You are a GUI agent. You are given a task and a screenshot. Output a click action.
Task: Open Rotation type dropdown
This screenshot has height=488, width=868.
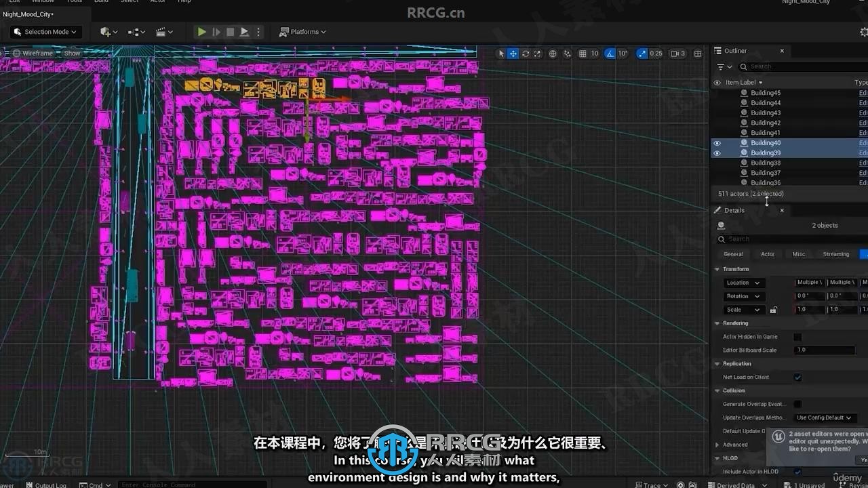click(x=743, y=296)
